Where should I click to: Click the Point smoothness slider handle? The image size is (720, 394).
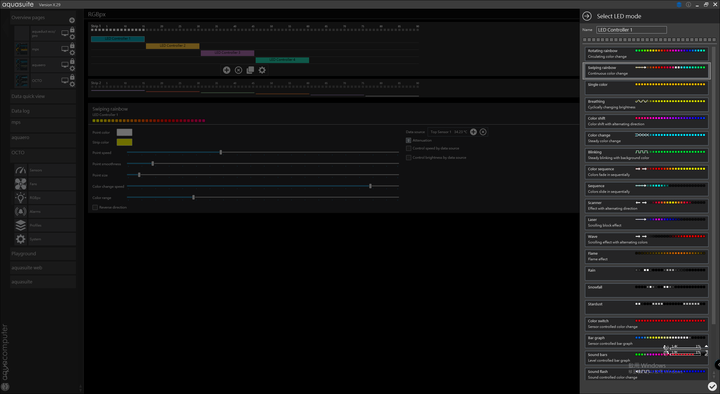coord(153,163)
